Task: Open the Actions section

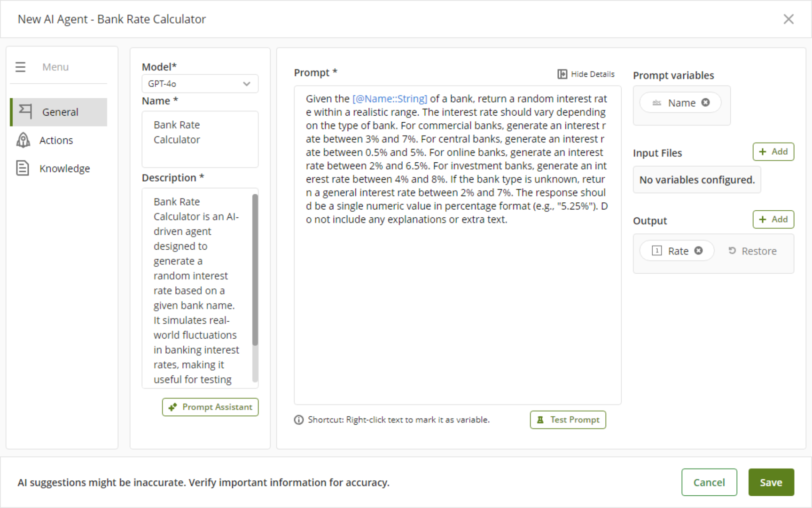Action: [56, 140]
